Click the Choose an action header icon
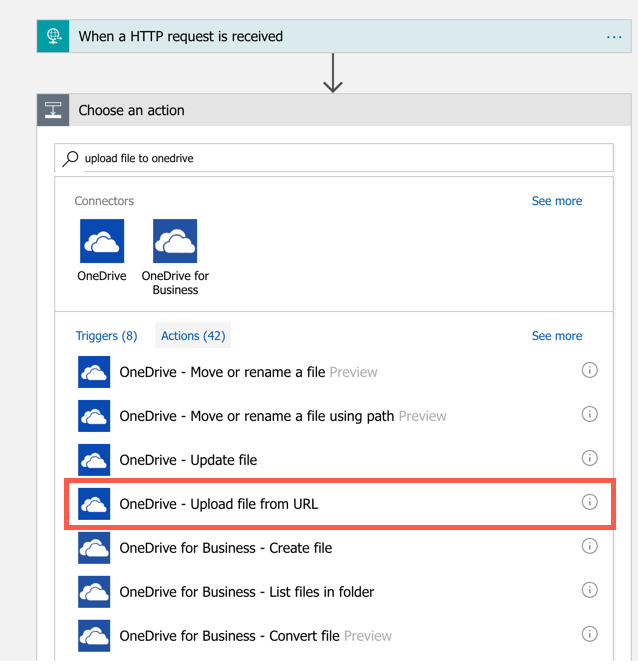This screenshot has width=638, height=667. 53,110
